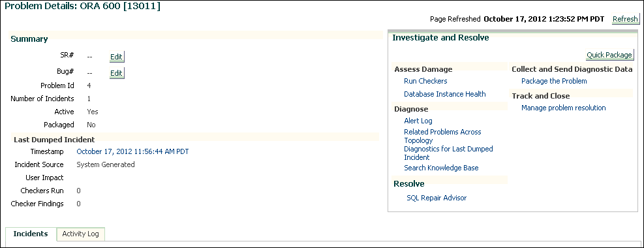644x248 pixels.
Task: Select the Checkers Run value 0
Action: pos(78,191)
